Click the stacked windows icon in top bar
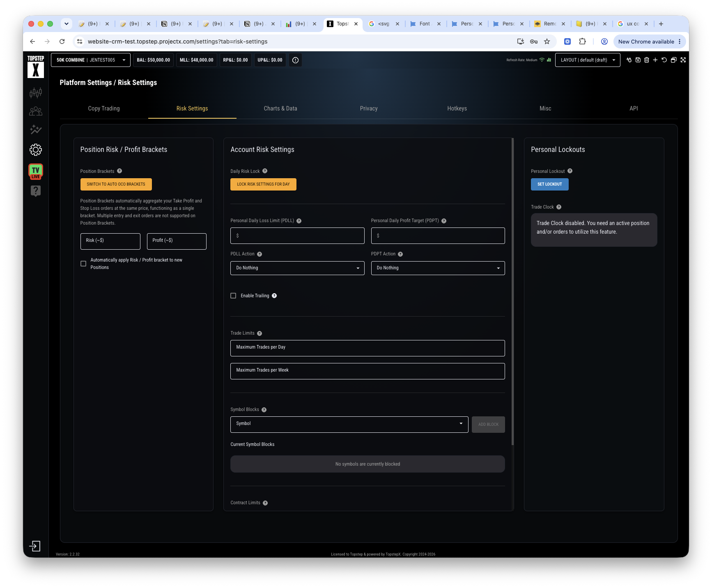 (673, 60)
